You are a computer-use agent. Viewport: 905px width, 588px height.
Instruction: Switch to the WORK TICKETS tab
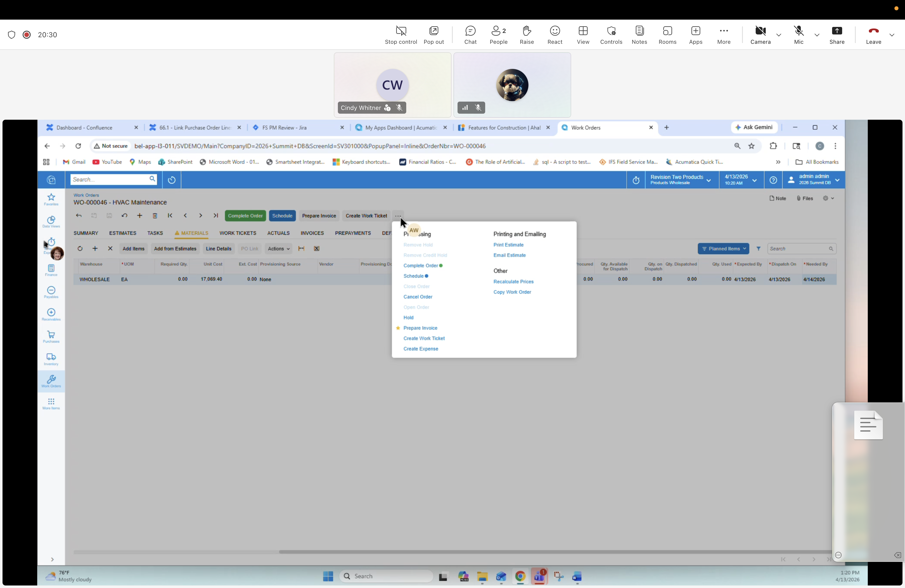coord(238,233)
